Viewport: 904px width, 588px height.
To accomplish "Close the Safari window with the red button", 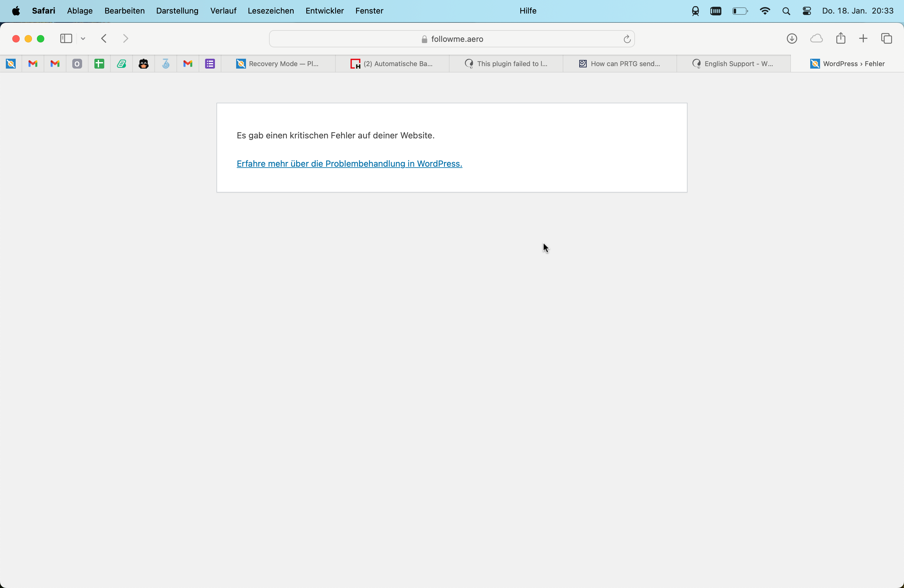I will tap(16, 39).
